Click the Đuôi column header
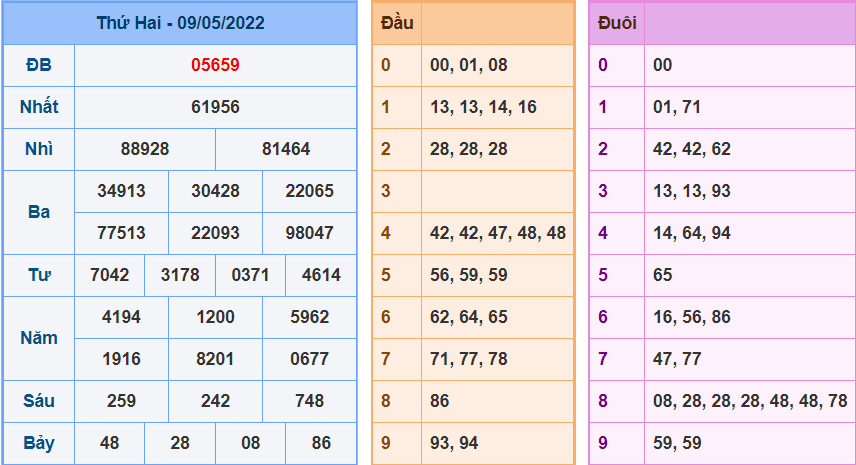Image resolution: width=856 pixels, height=465 pixels. [617, 23]
